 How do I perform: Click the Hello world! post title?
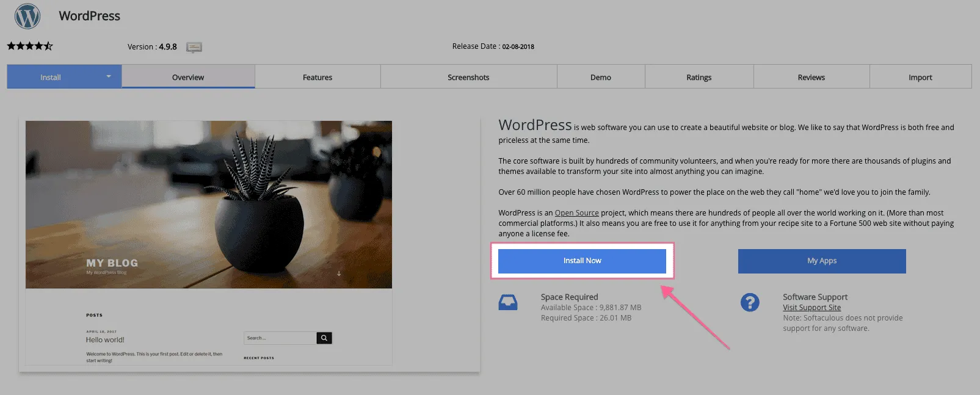[x=105, y=340]
